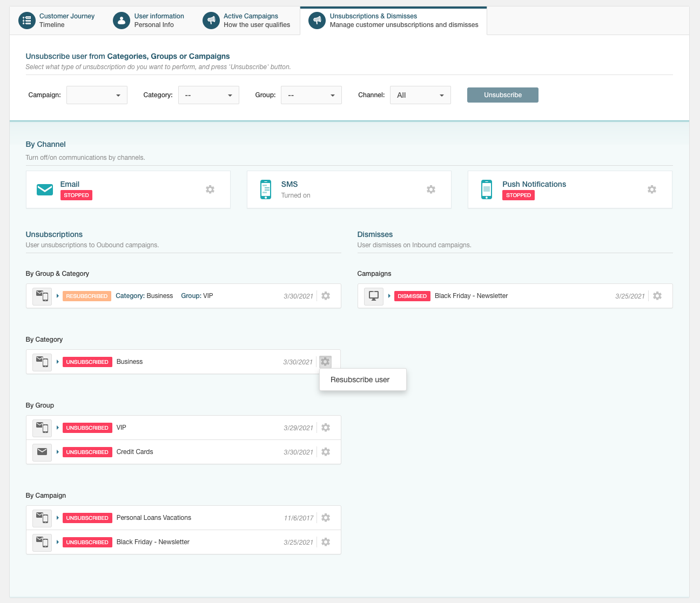700x603 pixels.
Task: Click the Email STOPPED status badge
Action: click(76, 195)
